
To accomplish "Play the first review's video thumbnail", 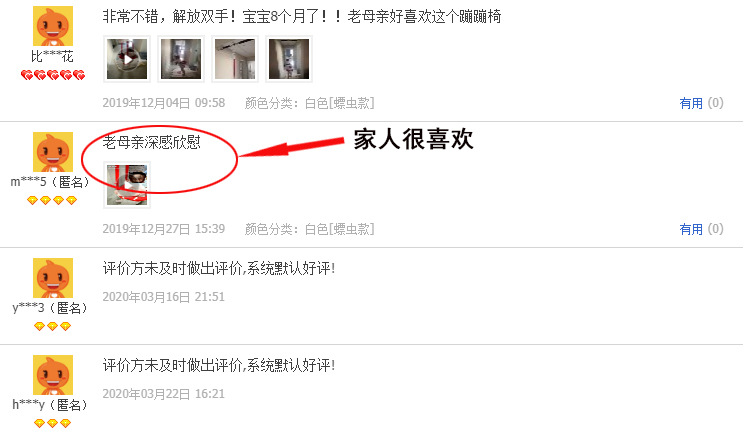I will pos(127,59).
